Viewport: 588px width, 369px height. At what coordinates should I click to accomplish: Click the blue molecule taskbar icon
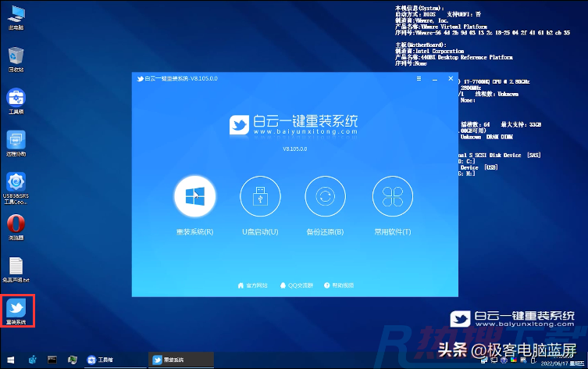(x=32, y=360)
